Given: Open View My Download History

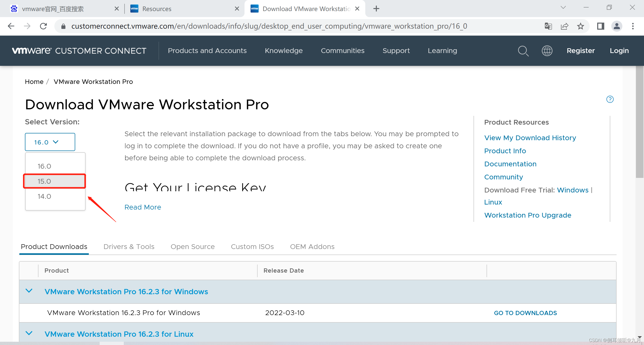Looking at the screenshot, I should (x=530, y=138).
